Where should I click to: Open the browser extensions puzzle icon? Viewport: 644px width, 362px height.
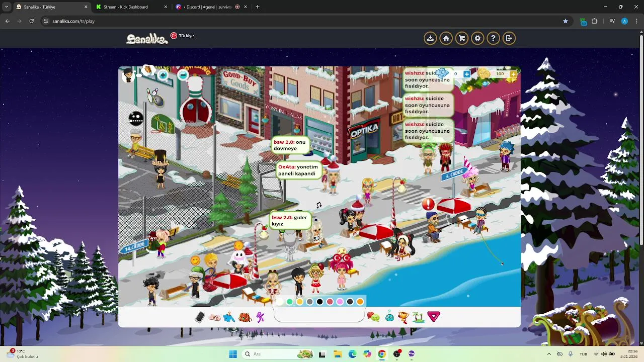point(595,21)
